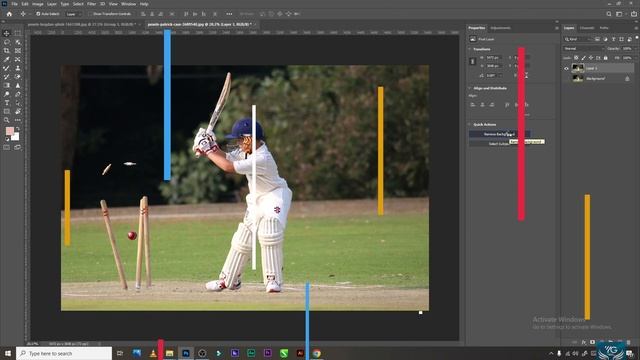640x360 pixels.
Task: Filter layers by type (T icon)
Action: pos(613,39)
